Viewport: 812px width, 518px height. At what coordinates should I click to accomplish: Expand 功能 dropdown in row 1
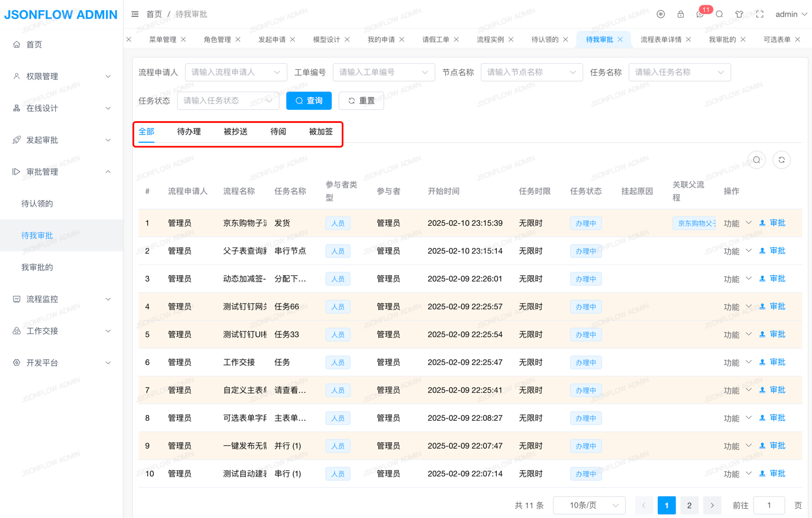(737, 223)
